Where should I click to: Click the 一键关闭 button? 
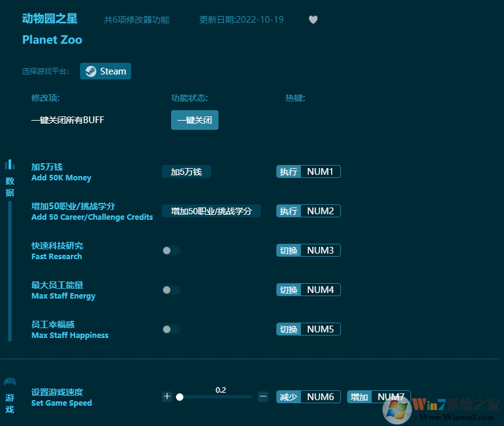click(194, 120)
